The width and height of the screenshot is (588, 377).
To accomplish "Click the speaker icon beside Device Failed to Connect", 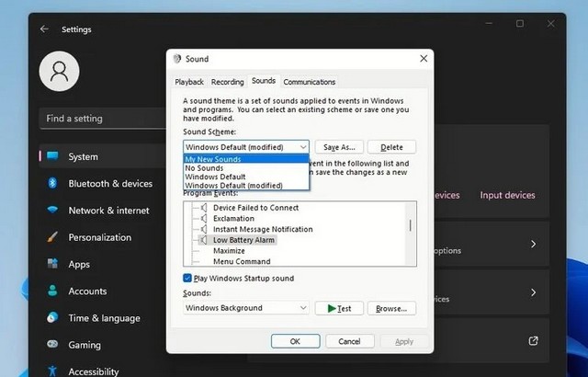I will 204,208.
